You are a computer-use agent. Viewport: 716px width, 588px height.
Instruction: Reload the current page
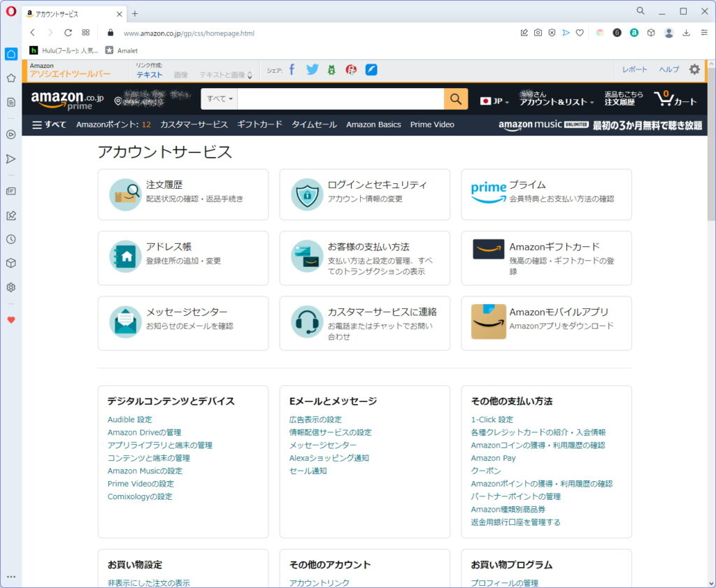coord(68,32)
